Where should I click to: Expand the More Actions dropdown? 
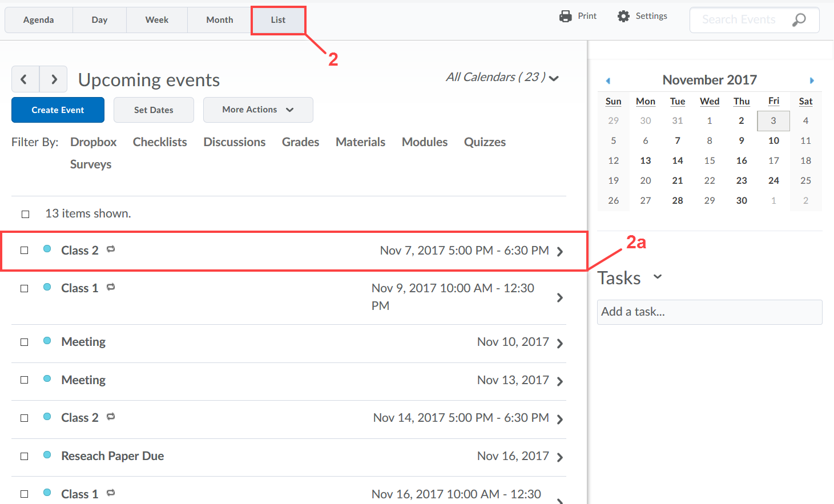point(257,110)
